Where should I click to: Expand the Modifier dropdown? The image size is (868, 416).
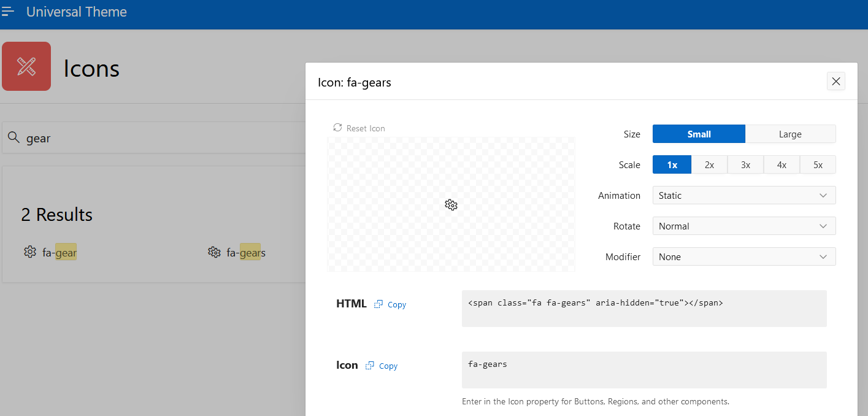pyautogui.click(x=743, y=256)
